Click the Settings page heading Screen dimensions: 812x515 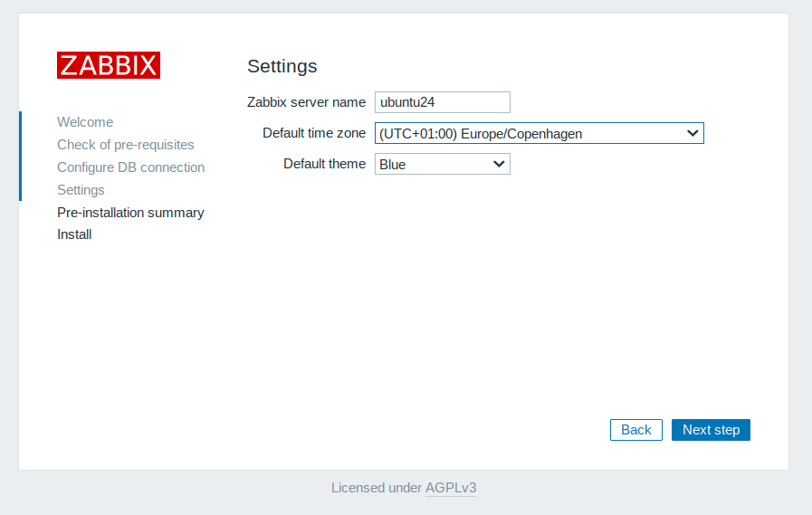coord(282,66)
